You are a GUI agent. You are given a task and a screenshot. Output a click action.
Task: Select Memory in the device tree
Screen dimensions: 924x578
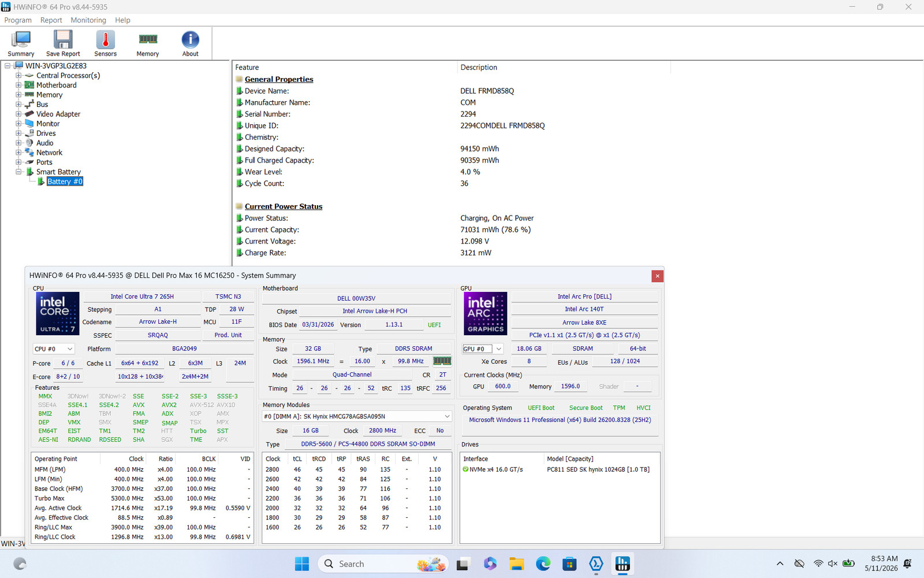49,95
